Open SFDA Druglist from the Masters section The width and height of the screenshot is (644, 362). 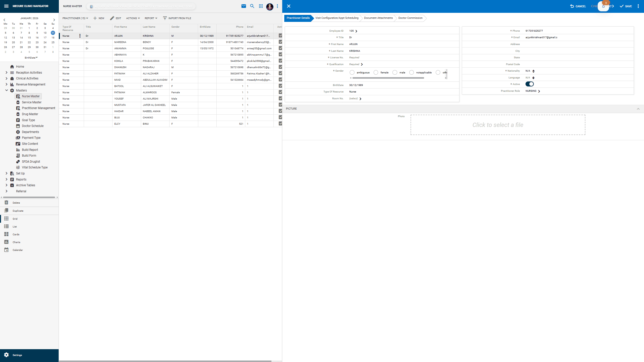30,161
